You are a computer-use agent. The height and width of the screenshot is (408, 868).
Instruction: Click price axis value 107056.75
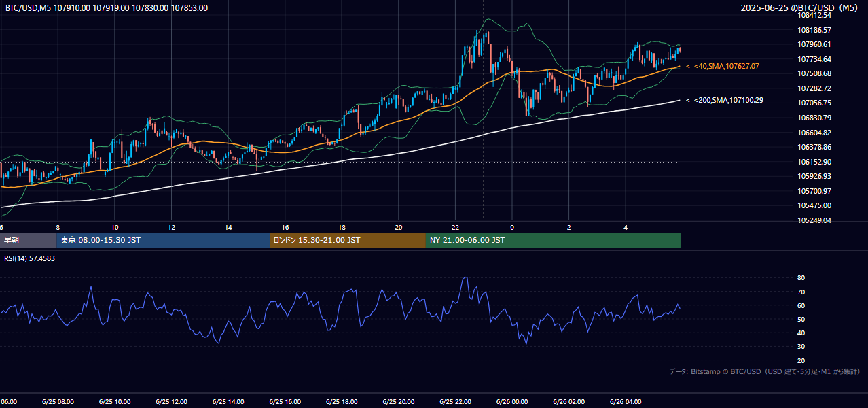[814, 103]
